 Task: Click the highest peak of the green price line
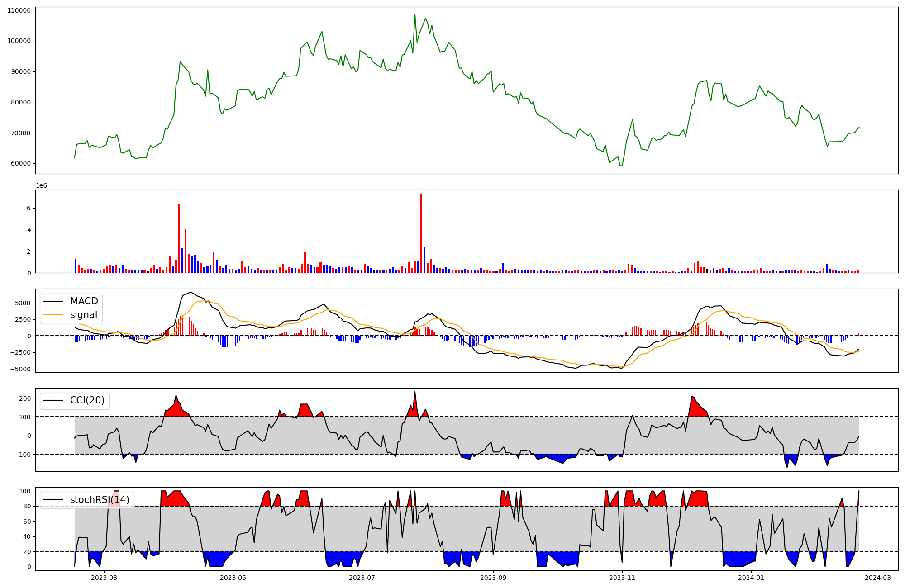[414, 14]
